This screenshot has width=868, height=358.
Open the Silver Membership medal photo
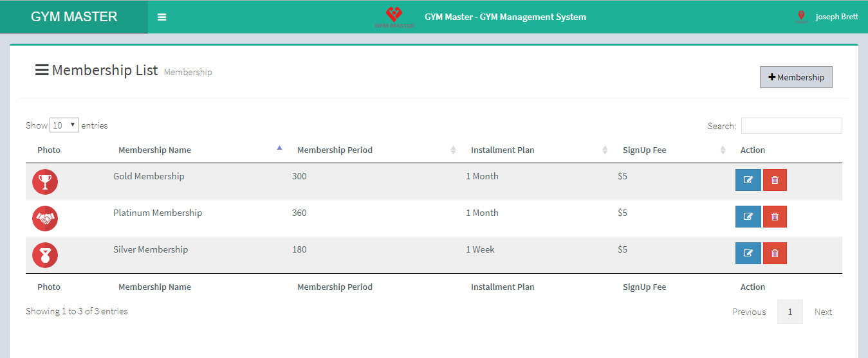coord(45,255)
